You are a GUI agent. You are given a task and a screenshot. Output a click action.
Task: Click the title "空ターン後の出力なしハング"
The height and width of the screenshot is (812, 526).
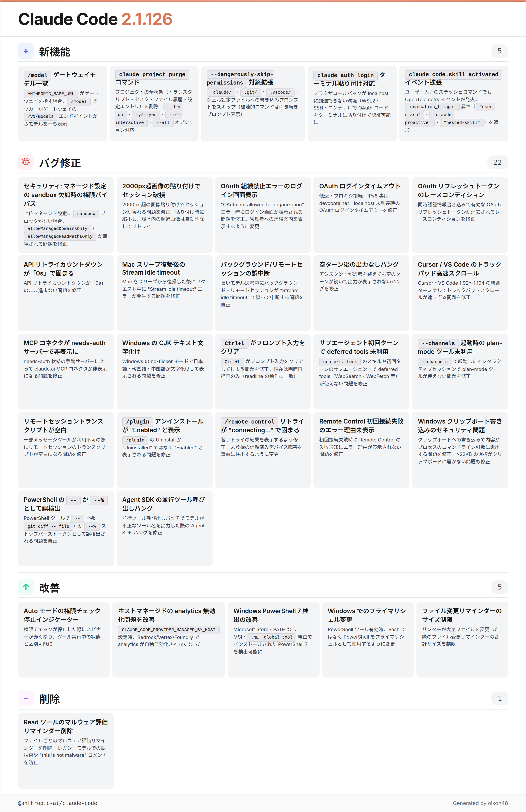[359, 264]
